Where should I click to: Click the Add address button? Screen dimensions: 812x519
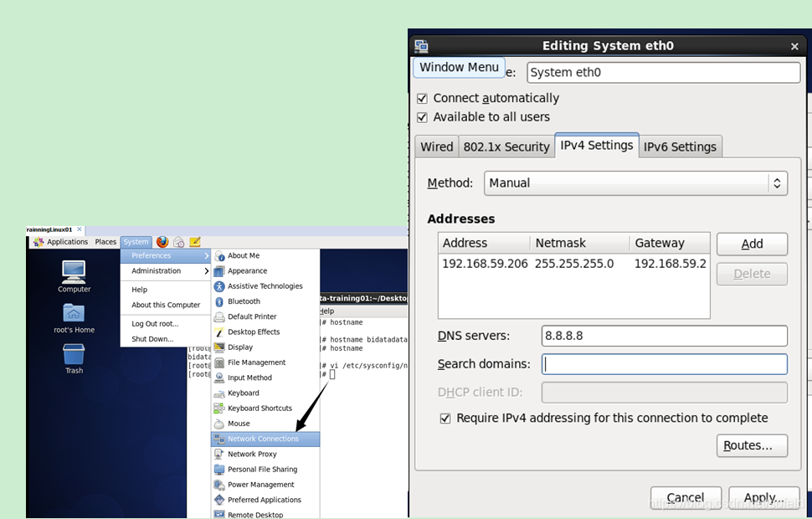(x=752, y=244)
